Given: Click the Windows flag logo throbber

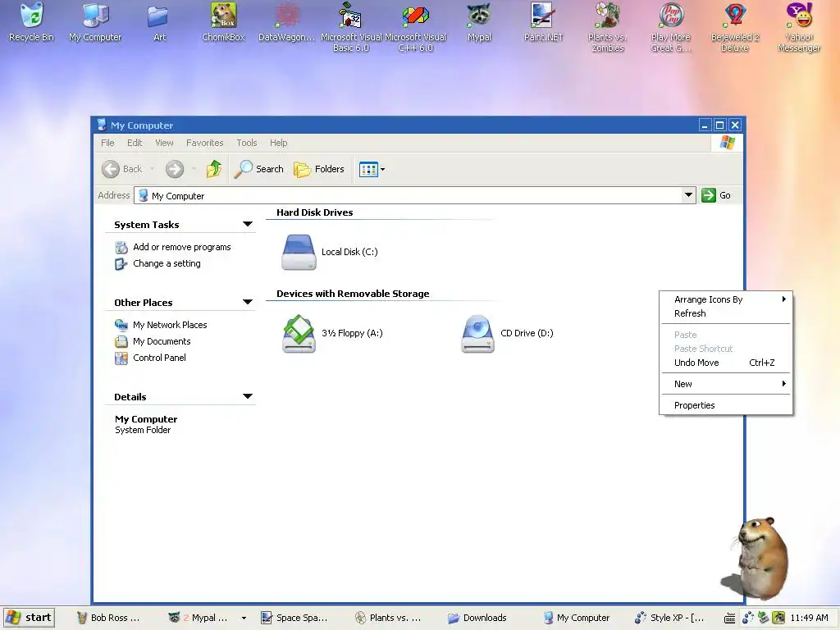Looking at the screenshot, I should click(727, 143).
